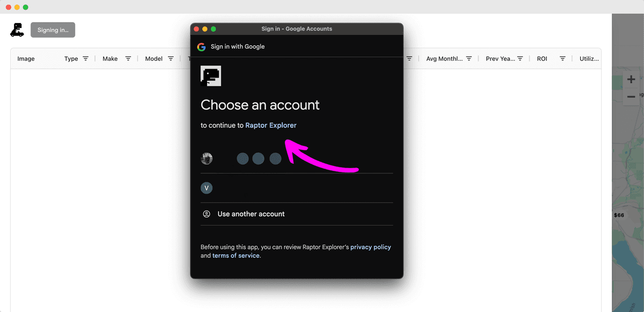The height and width of the screenshot is (312, 644).
Task: Zoom in on the map with plus button
Action: click(631, 79)
